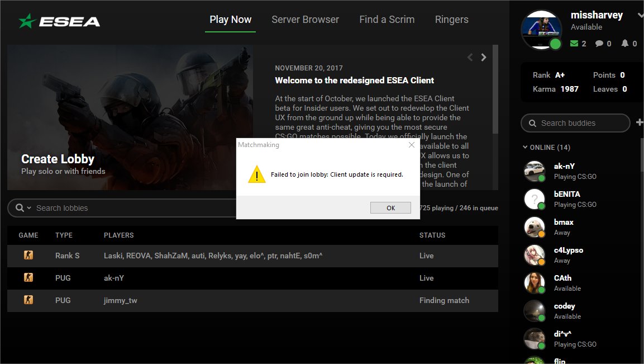Viewport: 644px width, 364px height.
Task: Open di^v^ buddy avatar
Action: (x=535, y=339)
